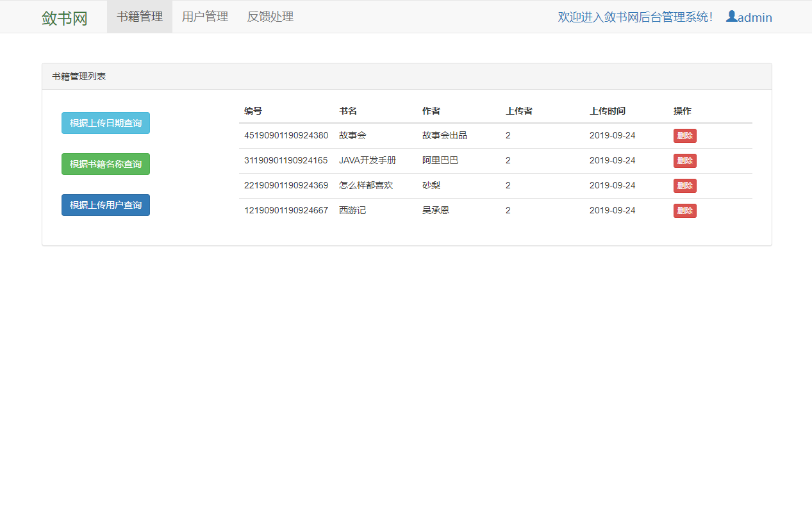Delete the book JAVA开发手册
The width and height of the screenshot is (812, 510).
[x=684, y=160]
